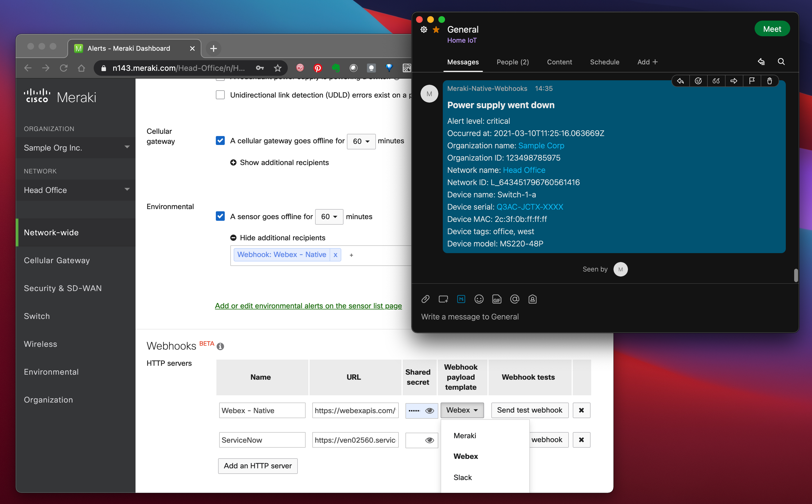Open Cellular Gateway in Meraki sidebar
The width and height of the screenshot is (812, 504).
(57, 260)
